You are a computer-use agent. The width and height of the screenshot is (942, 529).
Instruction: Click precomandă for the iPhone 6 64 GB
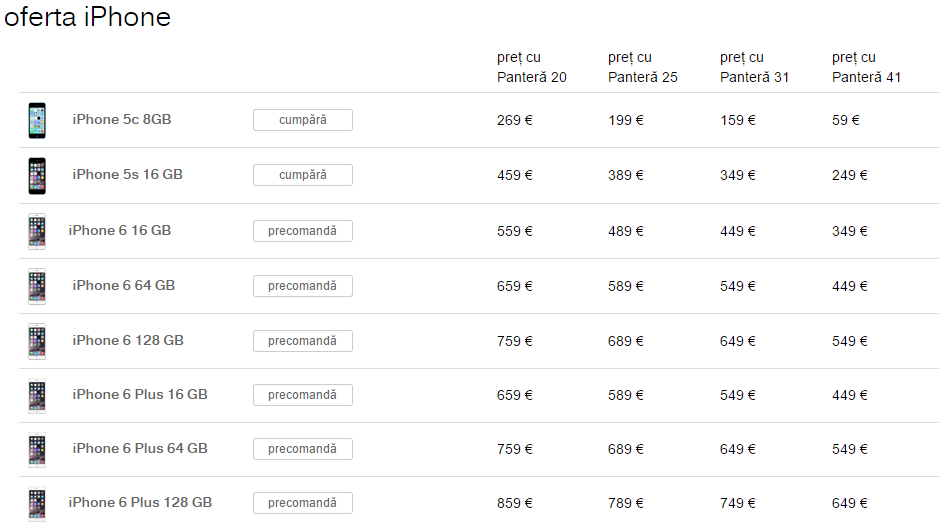tap(303, 286)
